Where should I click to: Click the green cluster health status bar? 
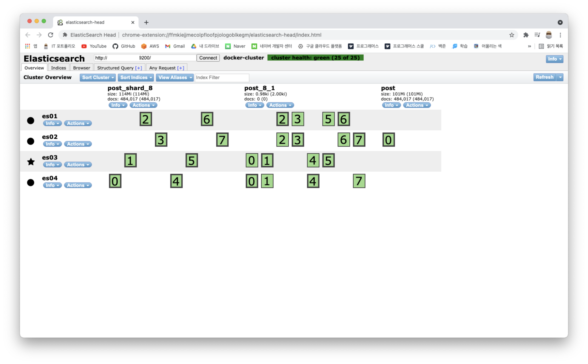(315, 58)
